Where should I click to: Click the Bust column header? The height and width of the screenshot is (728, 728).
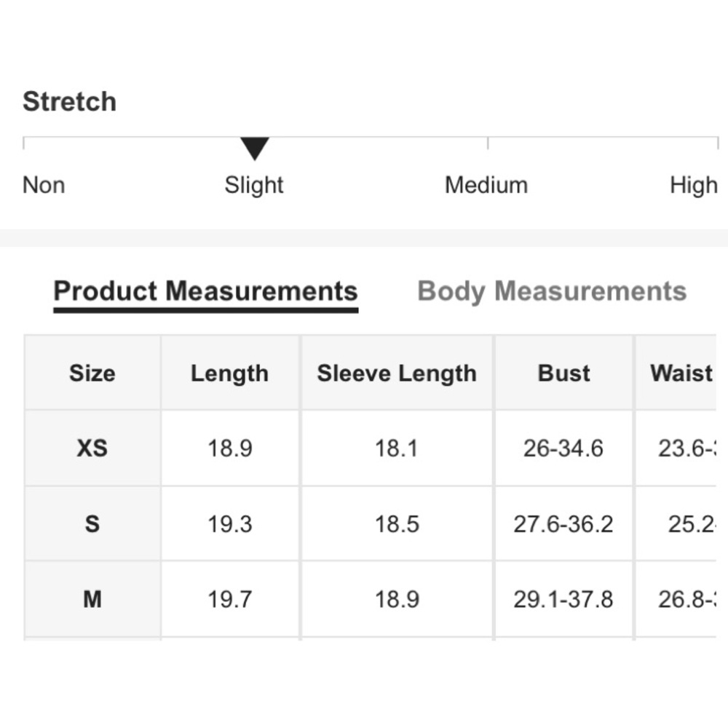coord(563,373)
